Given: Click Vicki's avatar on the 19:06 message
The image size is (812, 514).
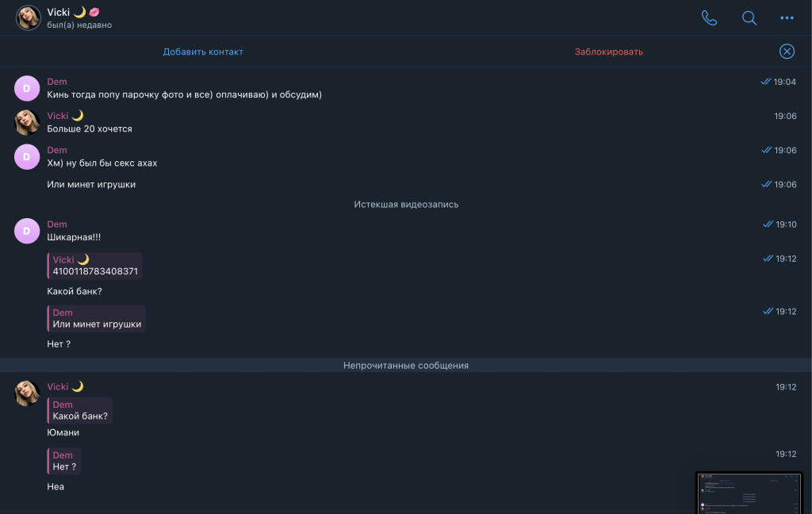Looking at the screenshot, I should pos(27,122).
